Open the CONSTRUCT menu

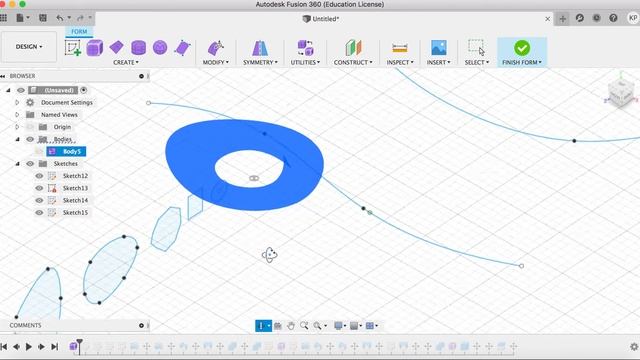pyautogui.click(x=353, y=62)
